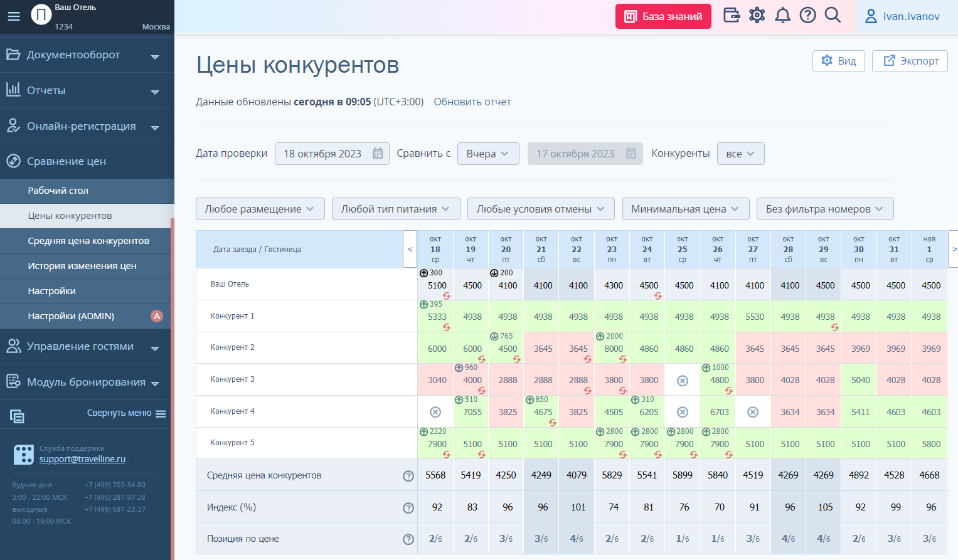Click help icon beside Средняя цена конкурентов row
Viewport: 958px width, 560px height.
pyautogui.click(x=408, y=476)
